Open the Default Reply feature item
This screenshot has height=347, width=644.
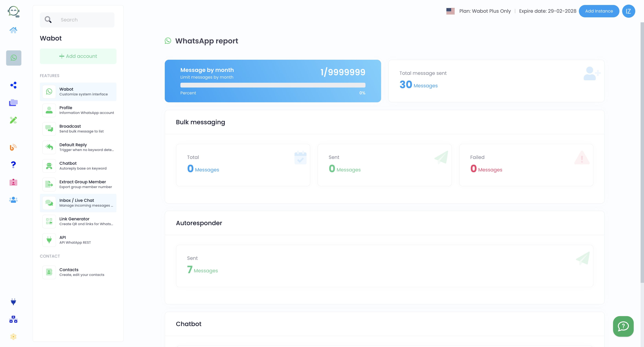point(78,147)
